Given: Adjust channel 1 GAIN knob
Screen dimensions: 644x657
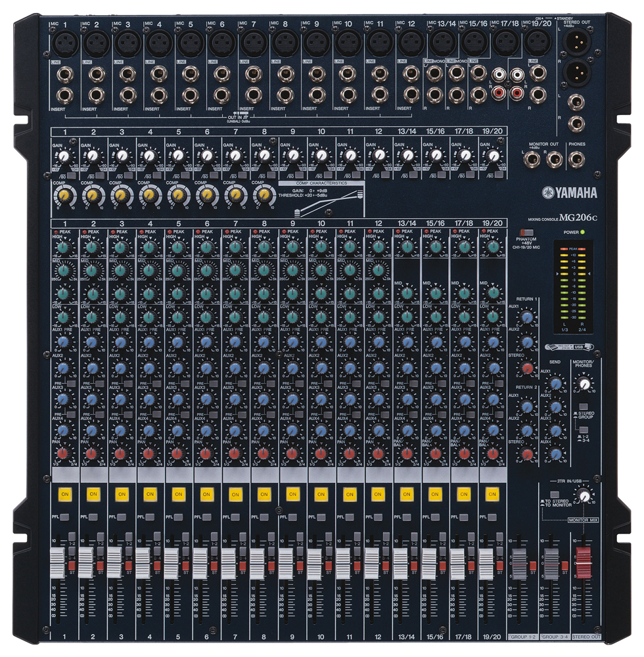Looking at the screenshot, I should [x=64, y=156].
